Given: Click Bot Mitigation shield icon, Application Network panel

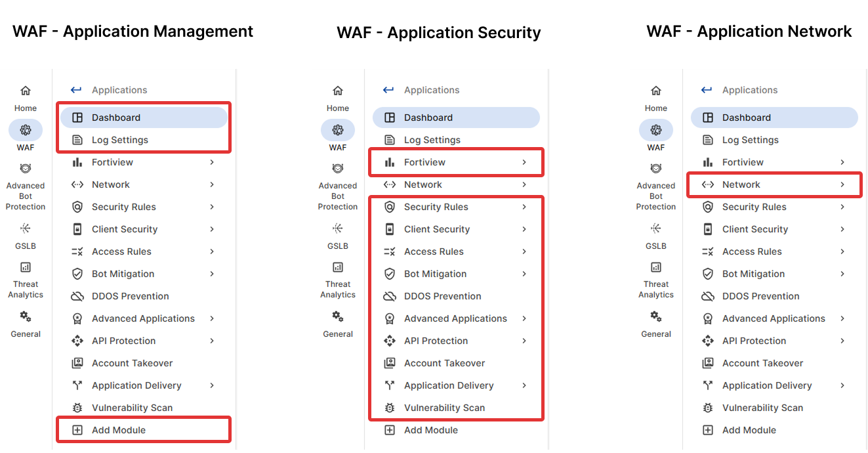Looking at the screenshot, I should coord(708,274).
